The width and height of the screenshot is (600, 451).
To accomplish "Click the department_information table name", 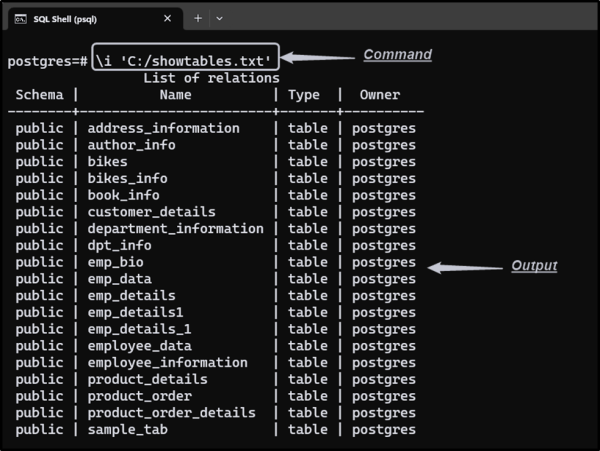I will [x=175, y=228].
